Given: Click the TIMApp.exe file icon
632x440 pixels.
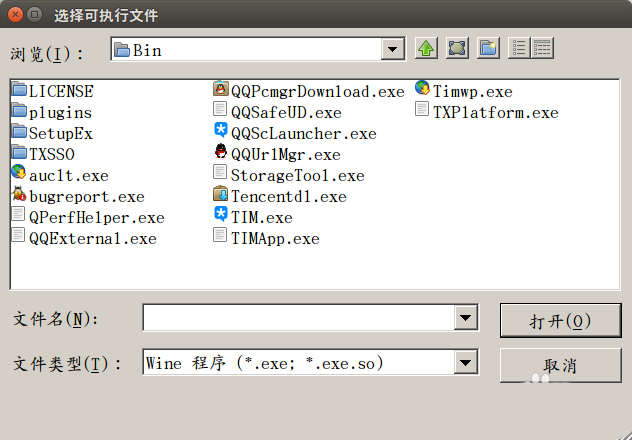Looking at the screenshot, I should [220, 235].
